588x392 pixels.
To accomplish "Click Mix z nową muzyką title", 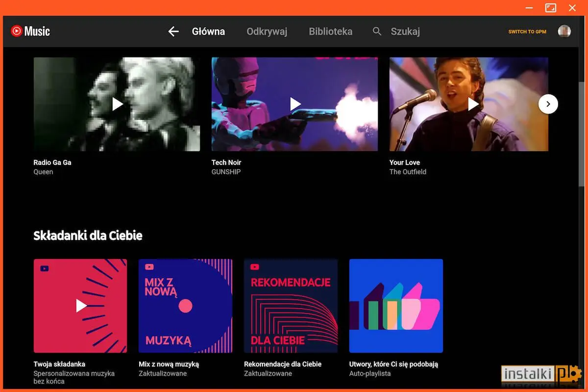I will pos(169,364).
